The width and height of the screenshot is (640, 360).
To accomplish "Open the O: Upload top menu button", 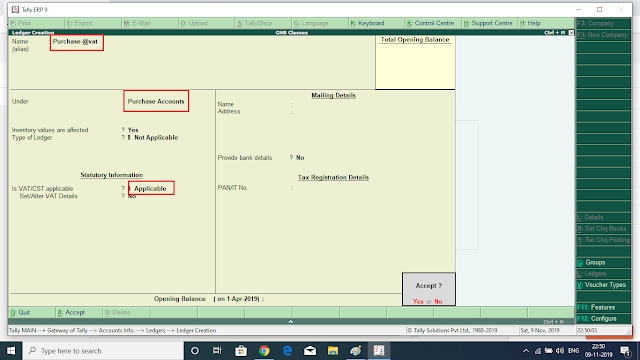I will pos(207,23).
